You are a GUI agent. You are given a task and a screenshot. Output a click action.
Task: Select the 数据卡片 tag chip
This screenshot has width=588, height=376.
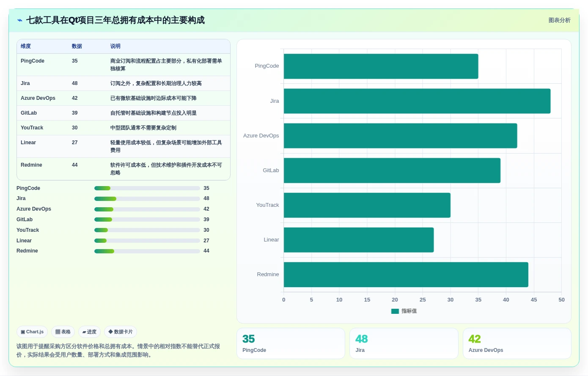[121, 332]
